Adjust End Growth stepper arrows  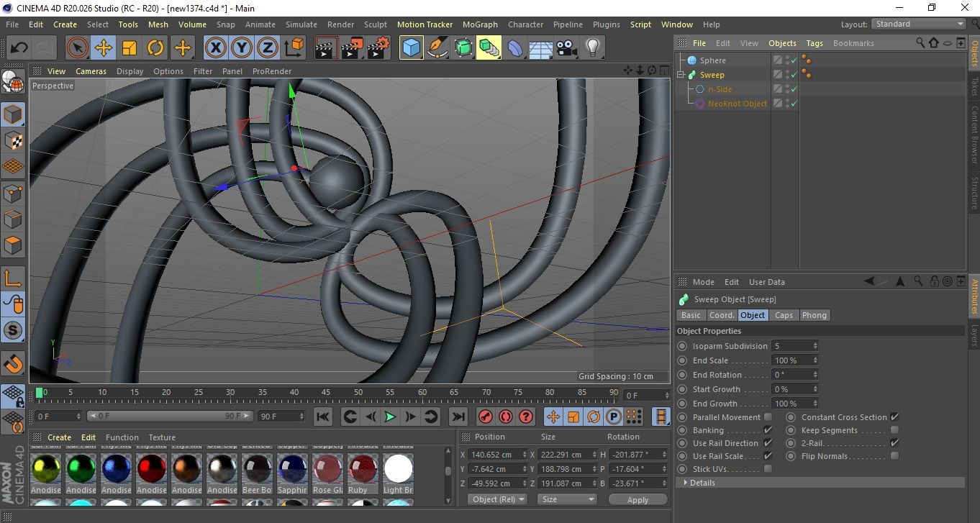[x=815, y=404]
